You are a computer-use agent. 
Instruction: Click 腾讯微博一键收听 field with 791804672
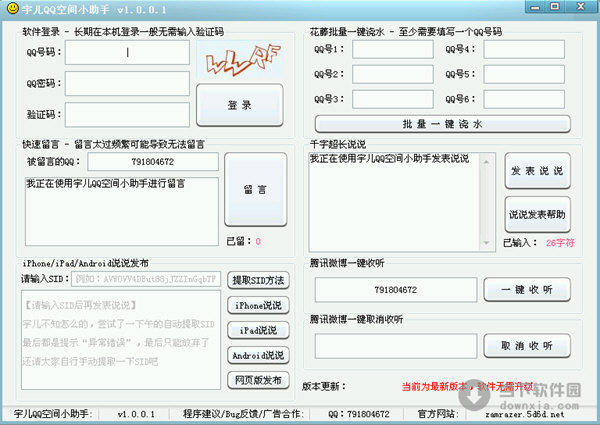point(396,290)
